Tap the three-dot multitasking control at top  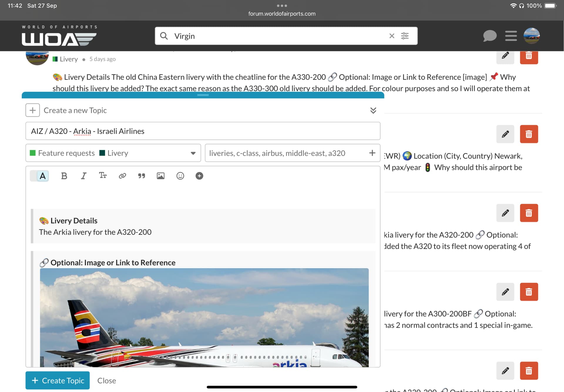pyautogui.click(x=282, y=6)
